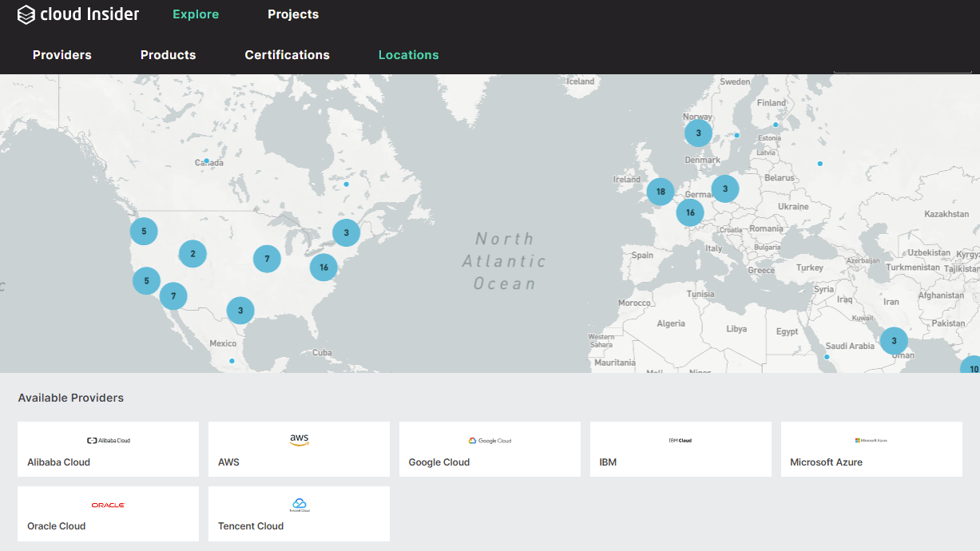The width and height of the screenshot is (980, 551).
Task: Open the cluster of 18 over the UK
Action: point(661,192)
